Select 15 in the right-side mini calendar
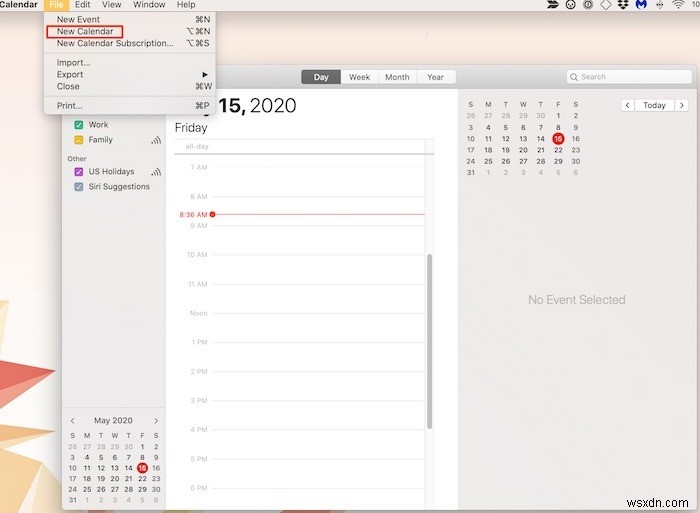This screenshot has height=513, width=700. pyautogui.click(x=558, y=139)
